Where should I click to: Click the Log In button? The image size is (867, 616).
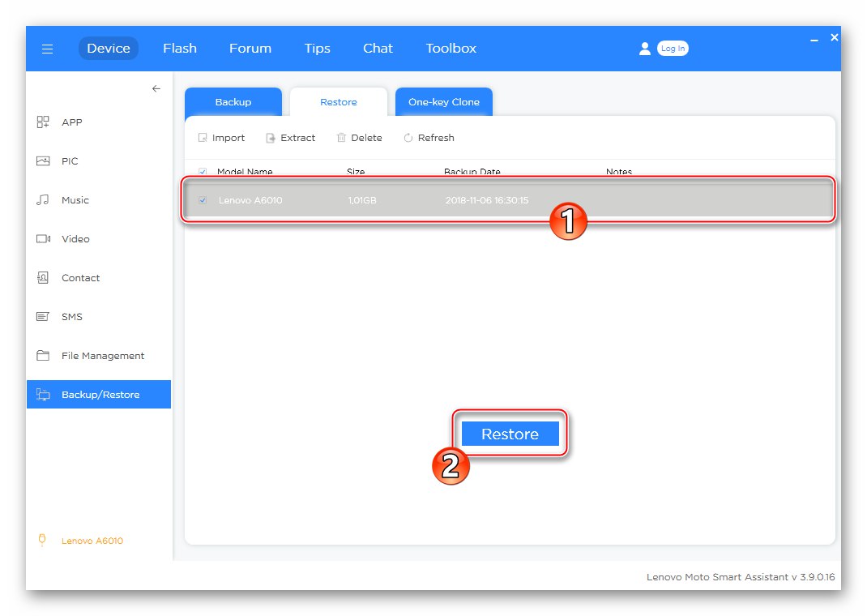pyautogui.click(x=673, y=49)
